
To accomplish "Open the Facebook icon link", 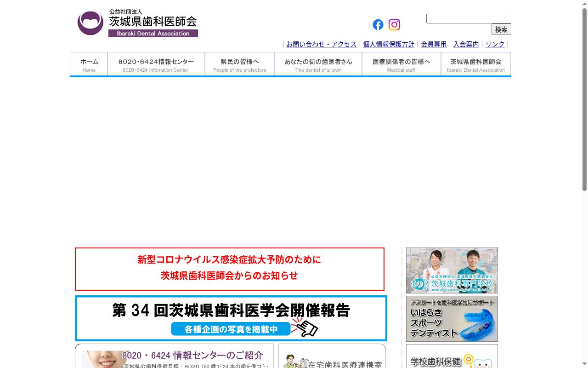I will tap(378, 25).
